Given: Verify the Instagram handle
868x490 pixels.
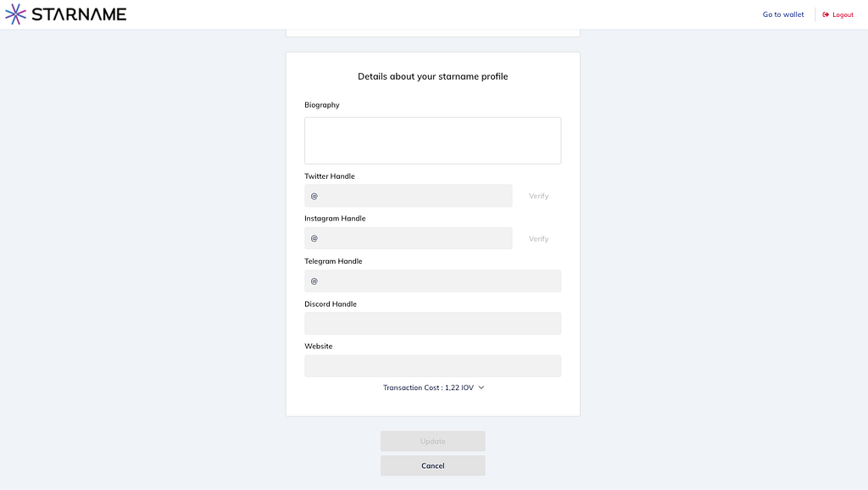Looking at the screenshot, I should pos(538,238).
